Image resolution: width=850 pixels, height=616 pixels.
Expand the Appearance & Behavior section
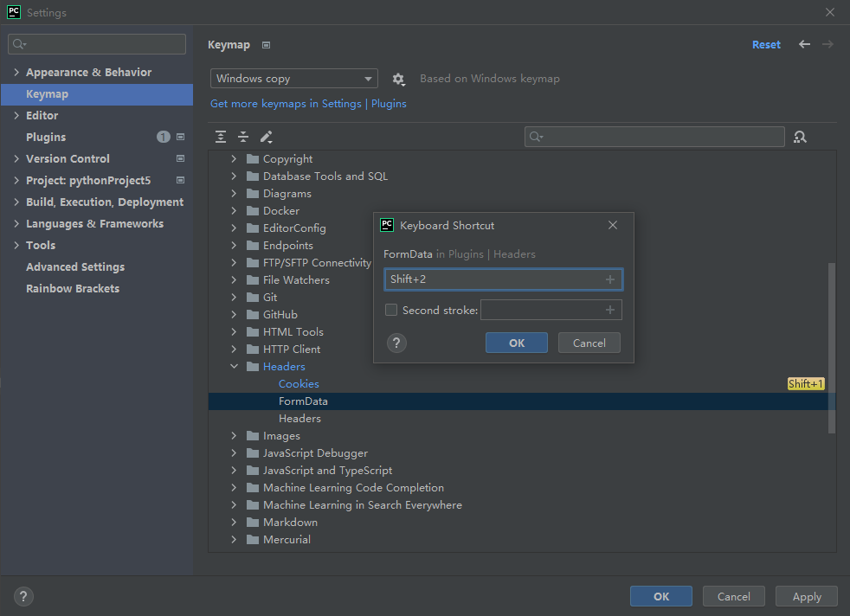[16, 73]
